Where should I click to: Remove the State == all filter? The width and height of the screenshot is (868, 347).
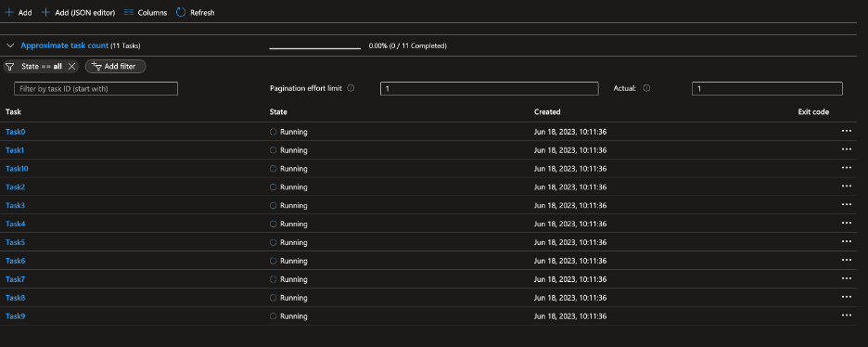71,67
